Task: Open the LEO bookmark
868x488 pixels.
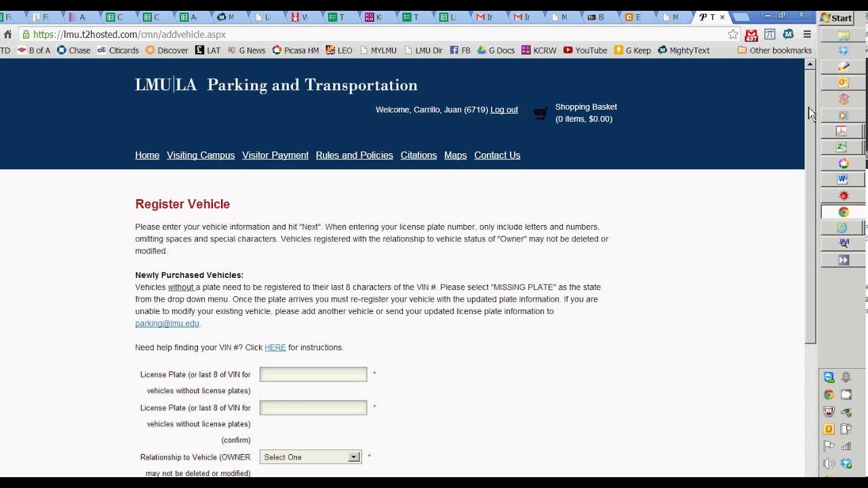Action: pyautogui.click(x=339, y=50)
